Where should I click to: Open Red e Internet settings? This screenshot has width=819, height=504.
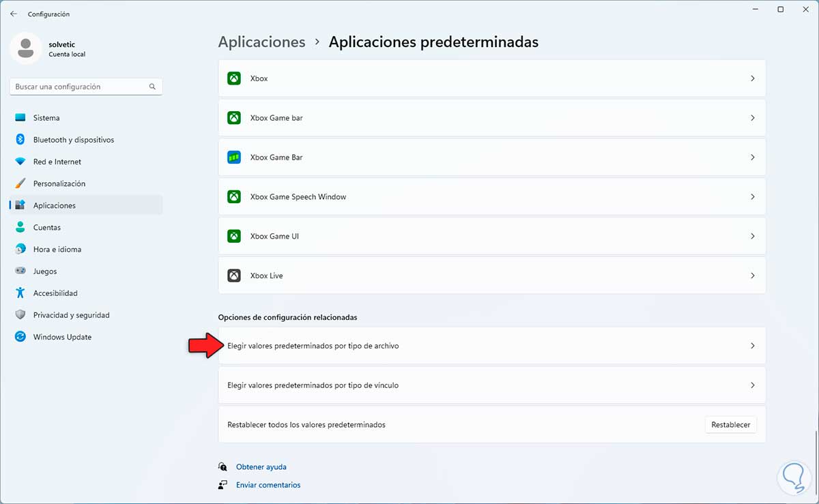(86, 162)
